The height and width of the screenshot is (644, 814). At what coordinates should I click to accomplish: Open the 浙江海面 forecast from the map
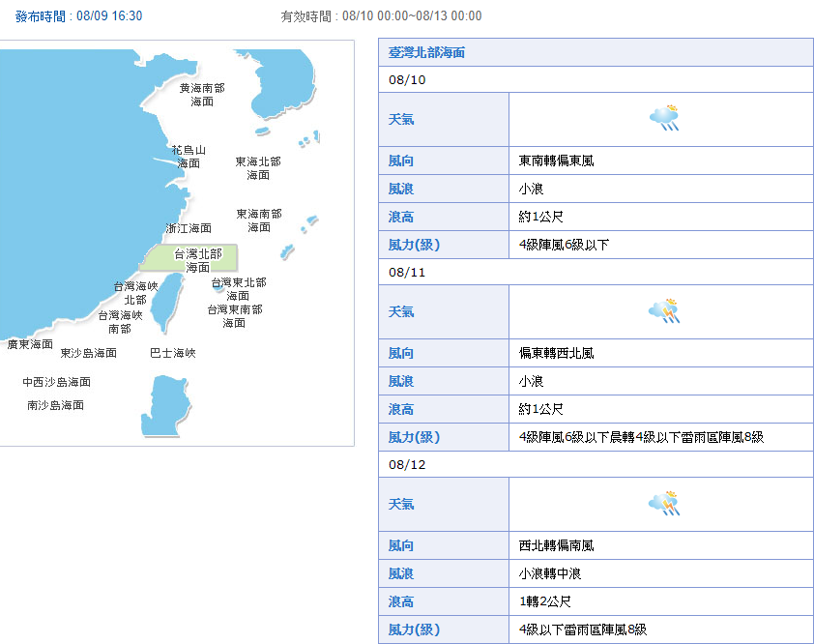tap(189, 228)
